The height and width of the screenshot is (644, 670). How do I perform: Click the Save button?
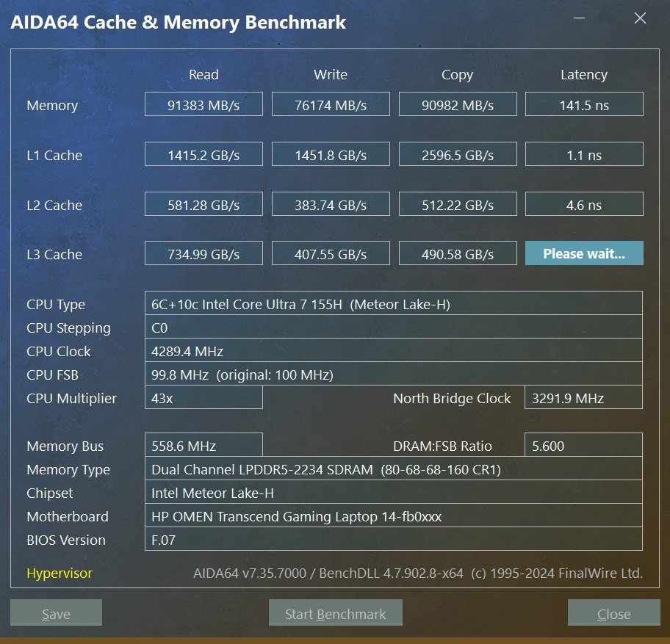[x=56, y=612]
